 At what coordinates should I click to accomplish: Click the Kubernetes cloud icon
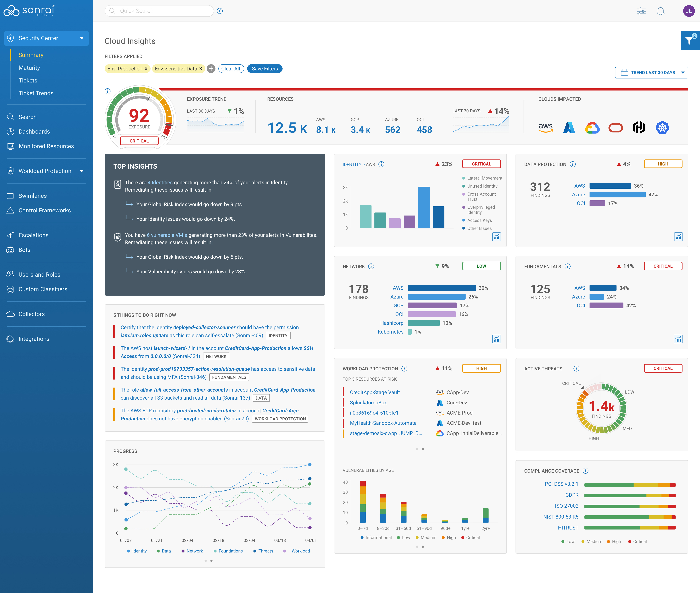[662, 128]
